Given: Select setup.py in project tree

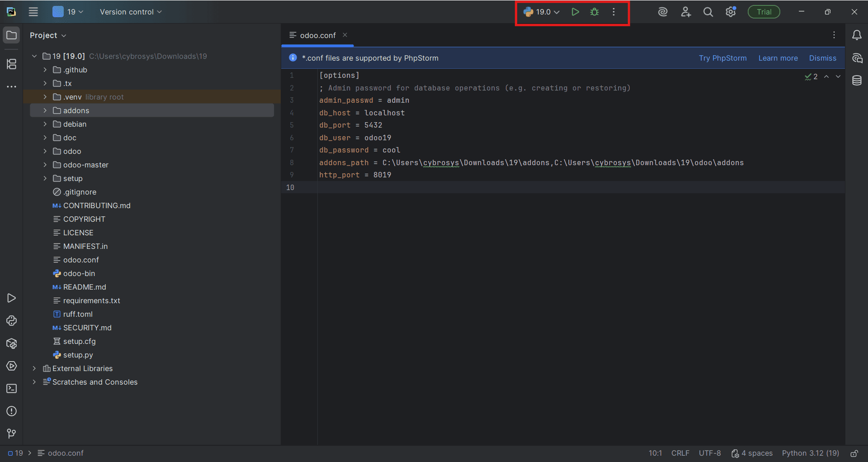Looking at the screenshot, I should [78, 355].
